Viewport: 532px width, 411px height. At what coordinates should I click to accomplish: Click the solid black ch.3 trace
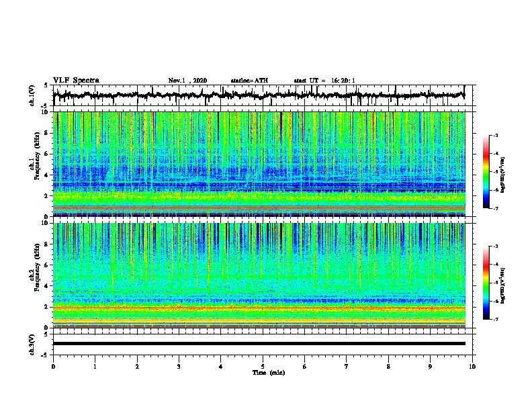click(x=259, y=344)
